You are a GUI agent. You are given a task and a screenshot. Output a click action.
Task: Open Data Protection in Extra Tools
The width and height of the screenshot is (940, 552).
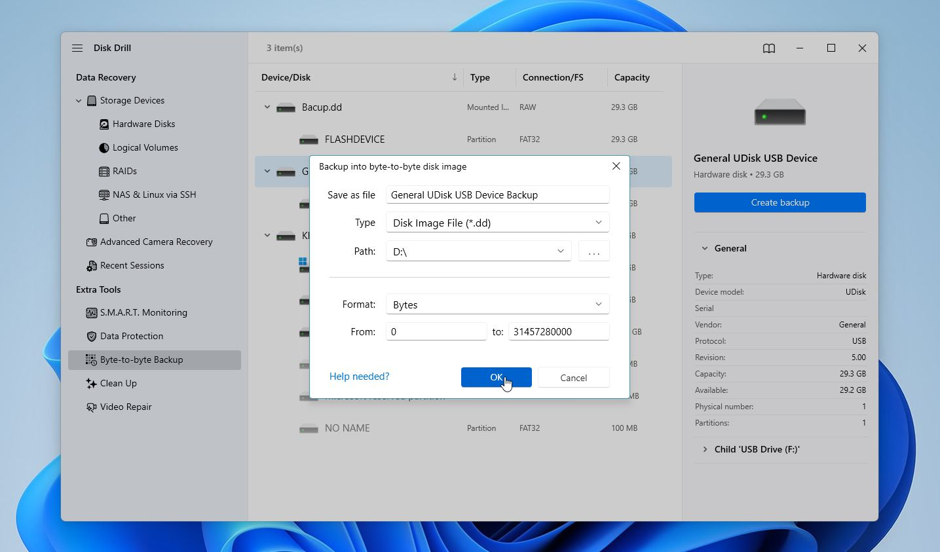pyautogui.click(x=131, y=336)
